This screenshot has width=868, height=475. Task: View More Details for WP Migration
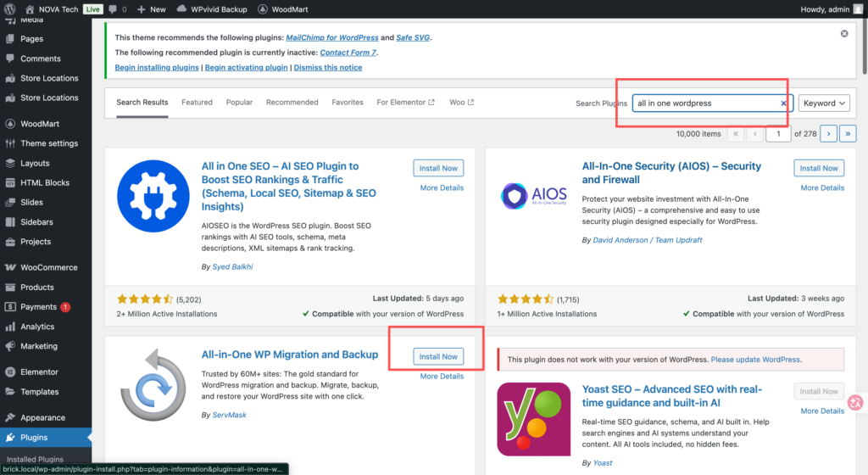[442, 376]
